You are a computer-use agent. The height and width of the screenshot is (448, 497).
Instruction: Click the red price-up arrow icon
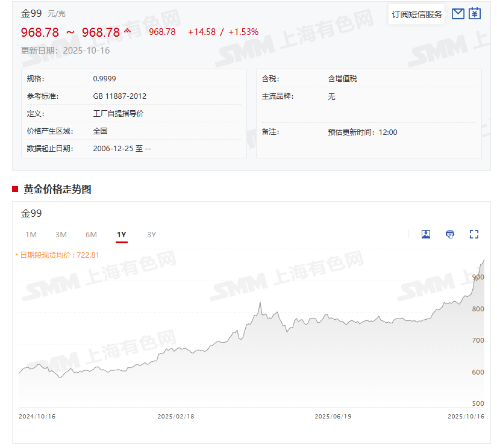[128, 31]
